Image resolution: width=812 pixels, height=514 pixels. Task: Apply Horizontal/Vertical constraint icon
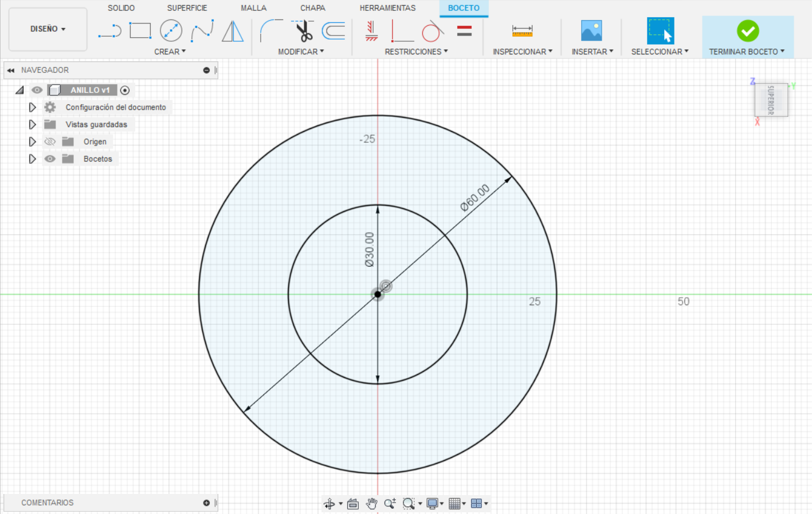click(371, 31)
